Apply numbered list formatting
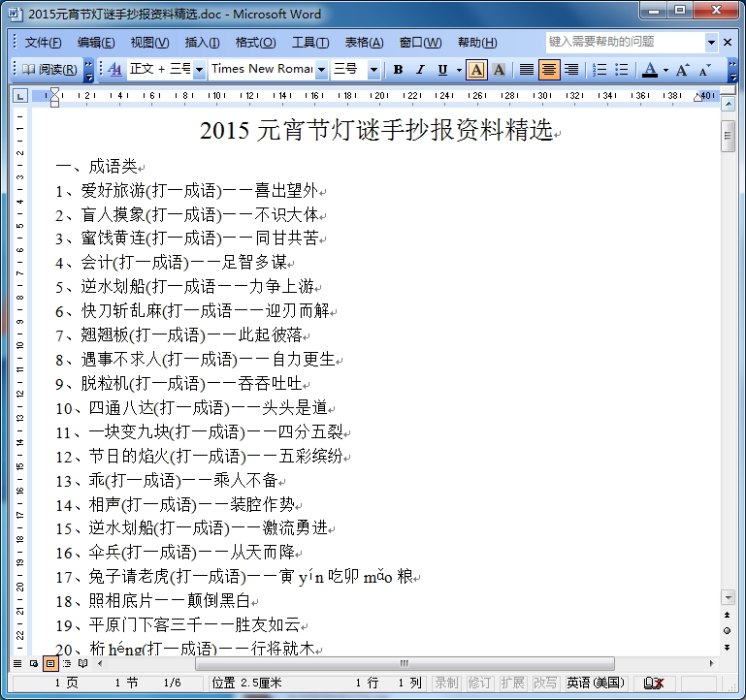The height and width of the screenshot is (700, 746). click(599, 70)
